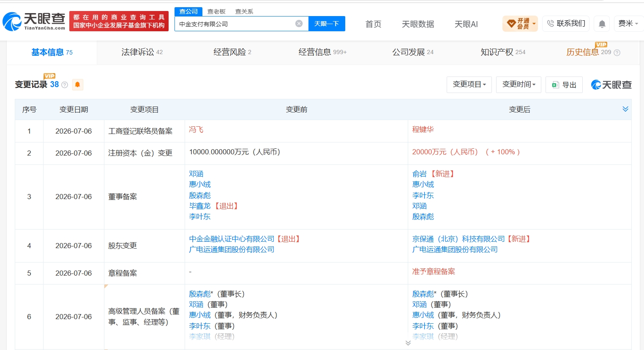Screen dimensions: 644x350
Task: Click the 导出 export button
Action: pyautogui.click(x=564, y=85)
